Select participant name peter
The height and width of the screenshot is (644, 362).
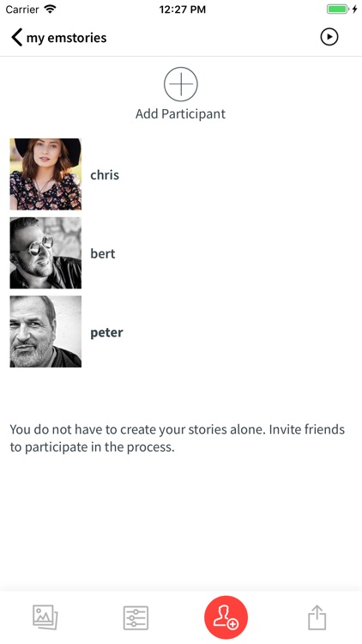[x=106, y=332]
